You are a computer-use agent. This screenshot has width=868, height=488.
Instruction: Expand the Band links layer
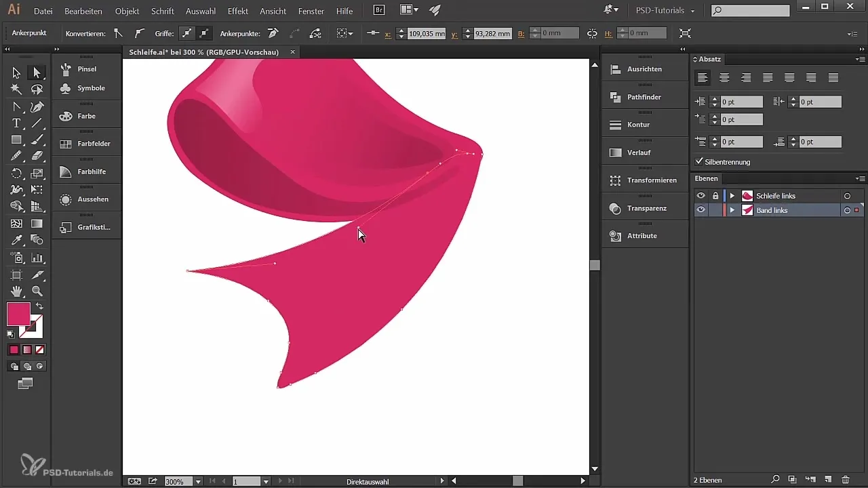[732, 210]
